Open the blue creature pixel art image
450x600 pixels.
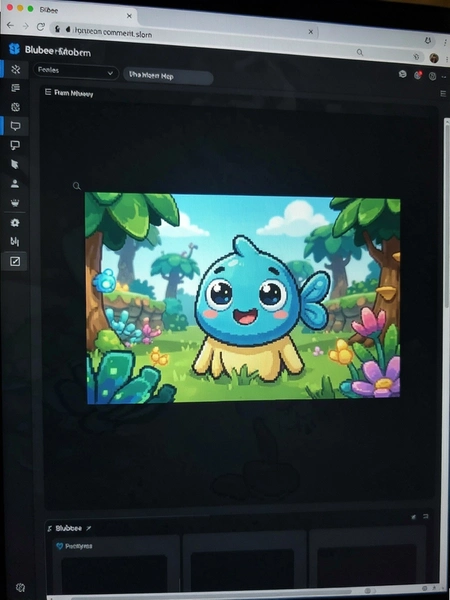point(243,297)
